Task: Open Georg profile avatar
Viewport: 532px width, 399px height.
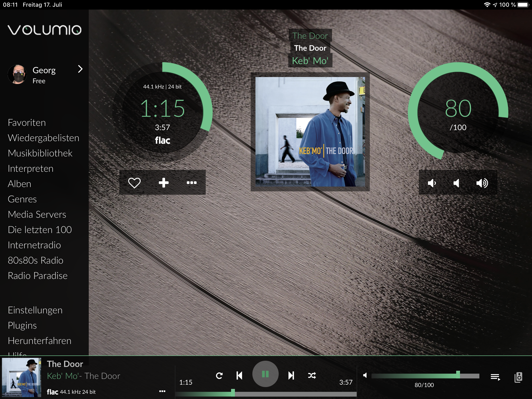Action: pos(17,74)
